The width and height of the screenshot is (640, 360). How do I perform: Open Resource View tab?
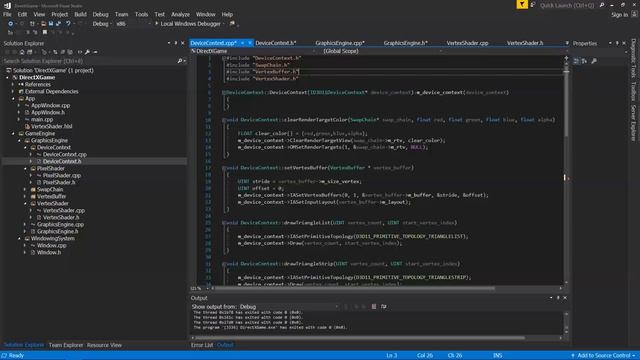pos(104,345)
